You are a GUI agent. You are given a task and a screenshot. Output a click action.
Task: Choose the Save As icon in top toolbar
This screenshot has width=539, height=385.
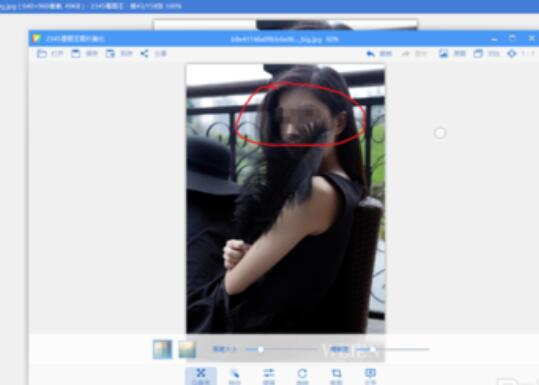click(110, 54)
